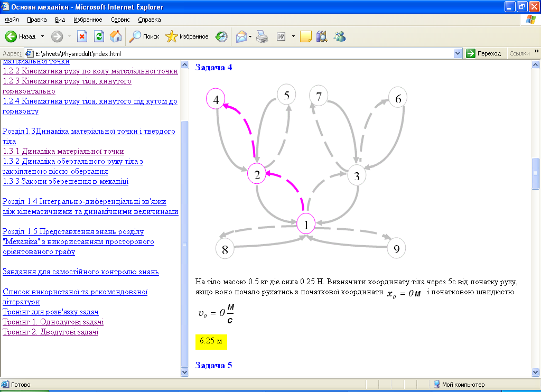
Task: Open the Поиск search toolbar button
Action: [144, 36]
